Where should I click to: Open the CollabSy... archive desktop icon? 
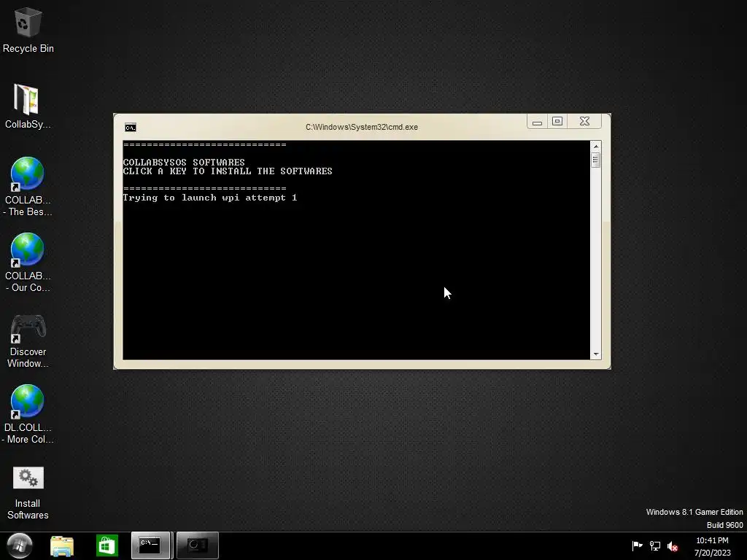click(x=27, y=106)
